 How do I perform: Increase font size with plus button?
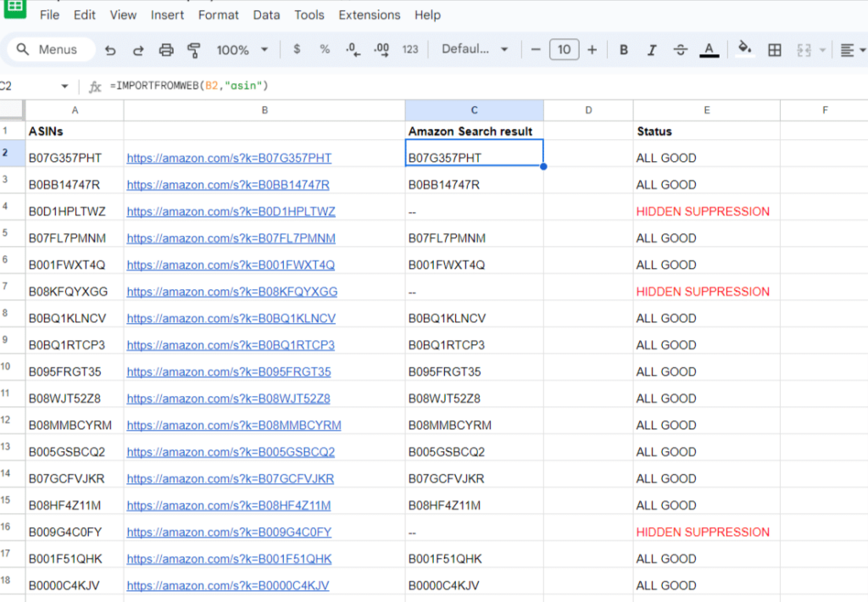(592, 50)
